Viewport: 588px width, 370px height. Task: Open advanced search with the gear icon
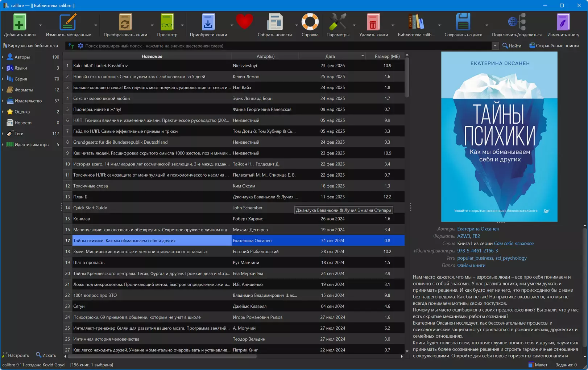(x=80, y=46)
